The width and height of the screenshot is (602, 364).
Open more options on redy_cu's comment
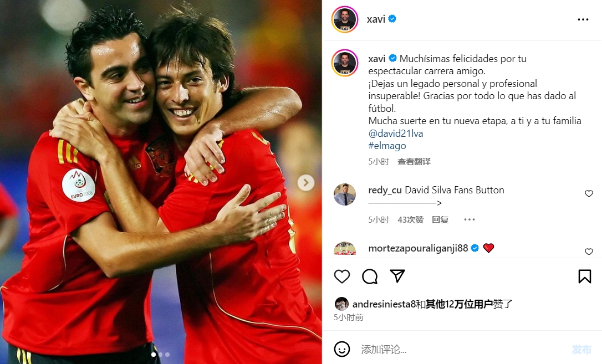point(469,220)
